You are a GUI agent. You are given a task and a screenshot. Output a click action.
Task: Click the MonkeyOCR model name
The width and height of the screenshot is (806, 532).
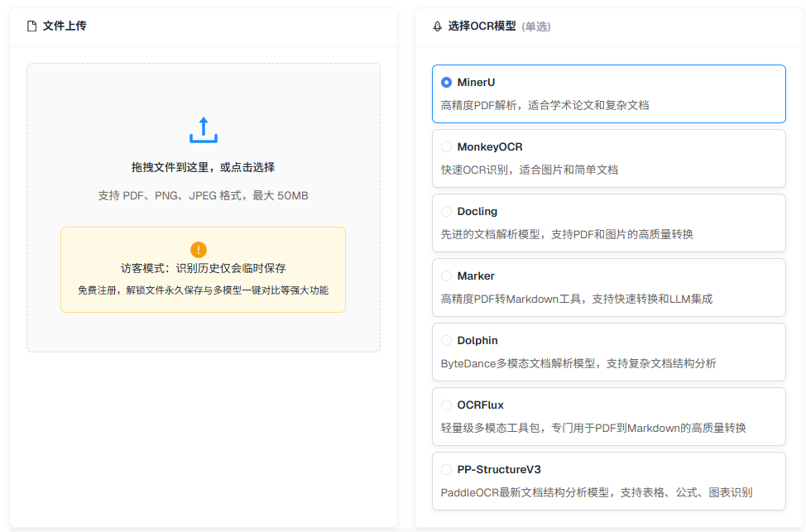click(x=490, y=147)
